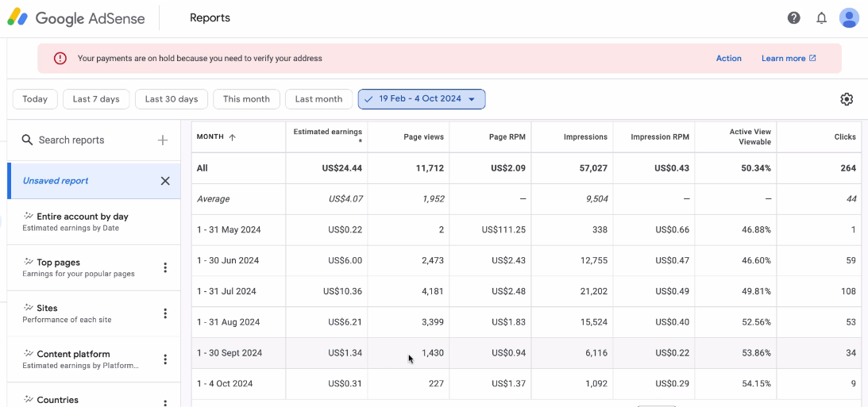Click chart icon beside Top pages

29,262
